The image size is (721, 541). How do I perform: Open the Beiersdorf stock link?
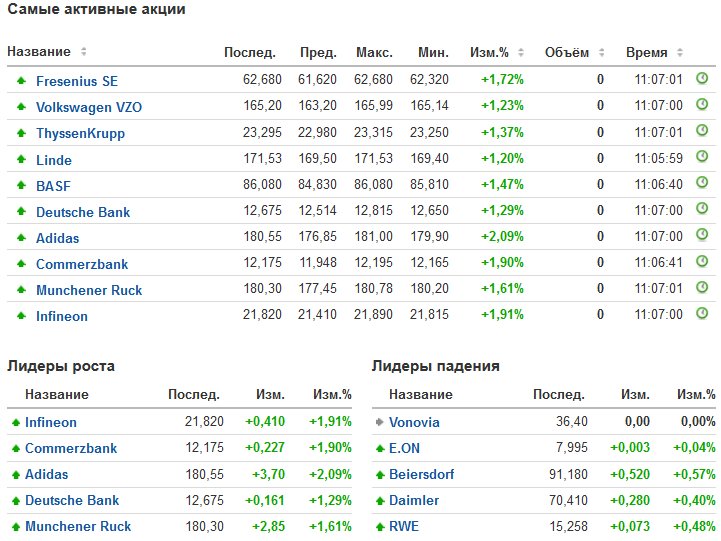point(426,474)
